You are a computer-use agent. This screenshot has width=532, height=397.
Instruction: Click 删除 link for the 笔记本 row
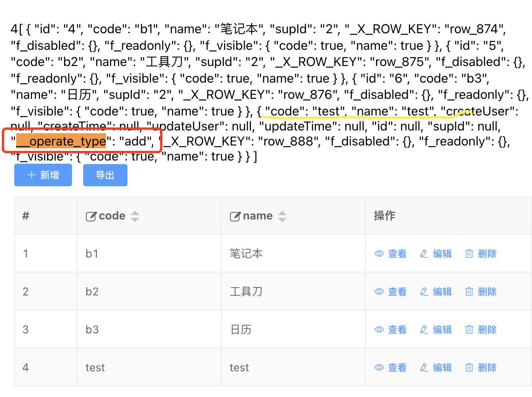(487, 254)
